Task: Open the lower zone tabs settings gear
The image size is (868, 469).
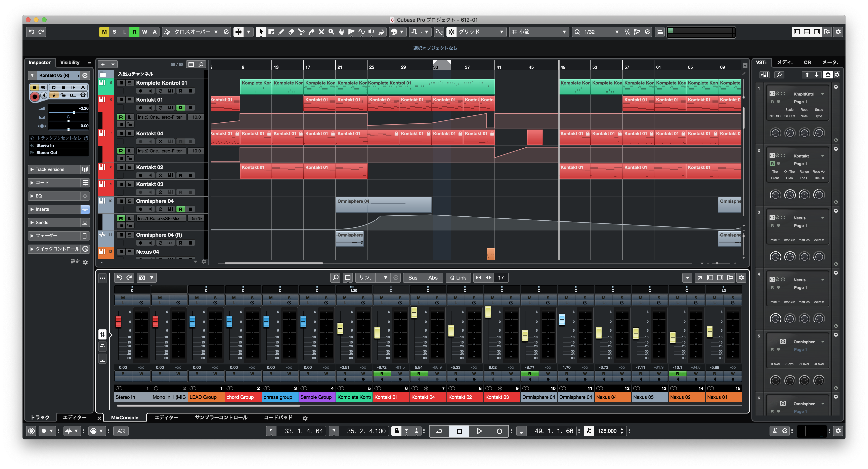Action: (x=305, y=418)
